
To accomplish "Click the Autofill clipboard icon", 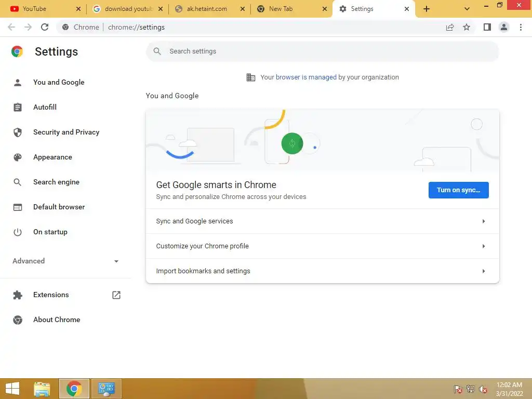I will click(18, 107).
